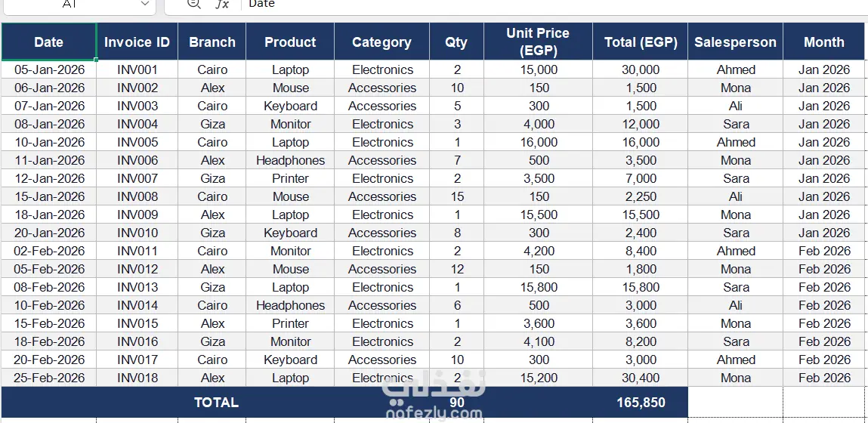The height and width of the screenshot is (423, 868).
Task: Select the Month column header cell
Action: [x=823, y=42]
